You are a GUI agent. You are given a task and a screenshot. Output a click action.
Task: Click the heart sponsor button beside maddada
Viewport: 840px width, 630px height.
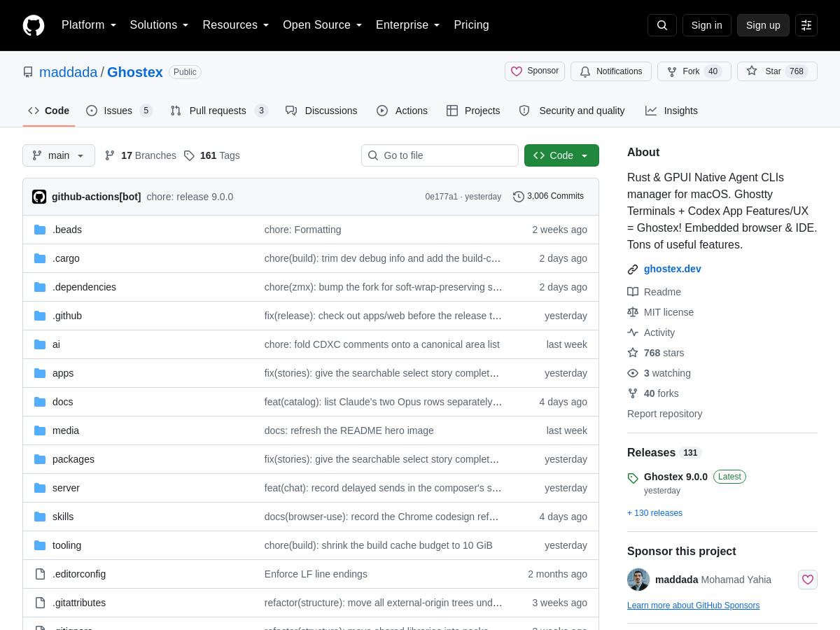(808, 580)
